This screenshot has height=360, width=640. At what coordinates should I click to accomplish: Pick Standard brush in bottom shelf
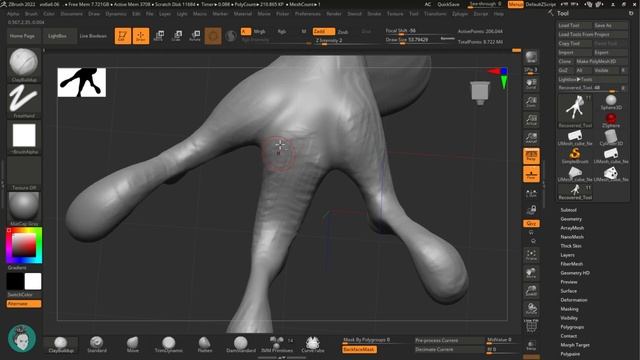[x=97, y=344]
